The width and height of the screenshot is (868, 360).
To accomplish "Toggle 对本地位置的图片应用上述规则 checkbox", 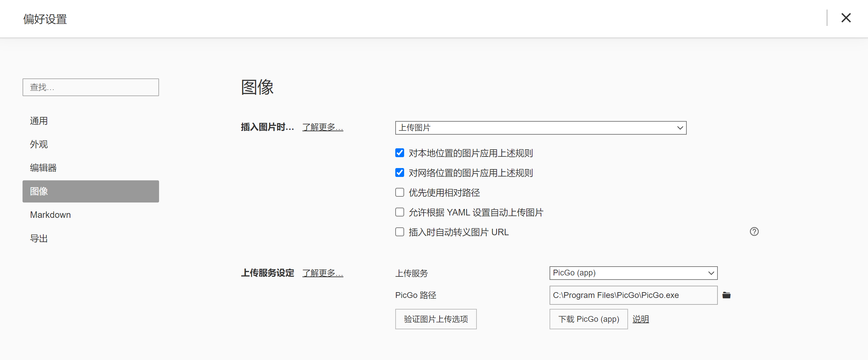I will (400, 153).
